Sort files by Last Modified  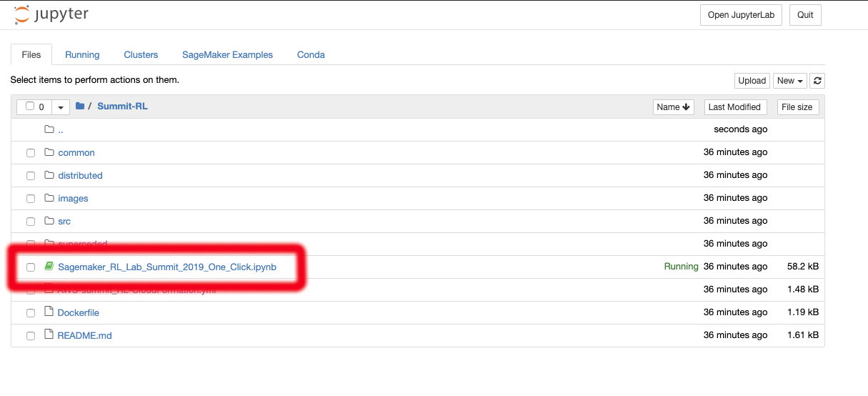pyautogui.click(x=734, y=107)
